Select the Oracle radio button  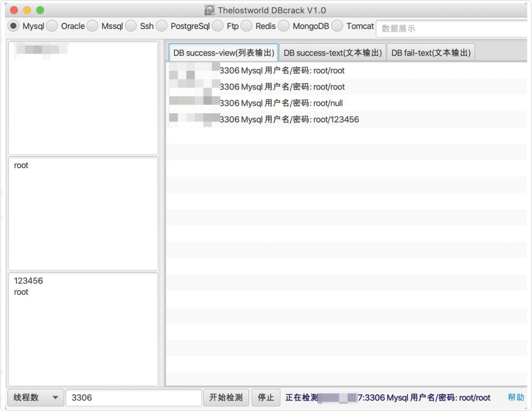tap(52, 26)
